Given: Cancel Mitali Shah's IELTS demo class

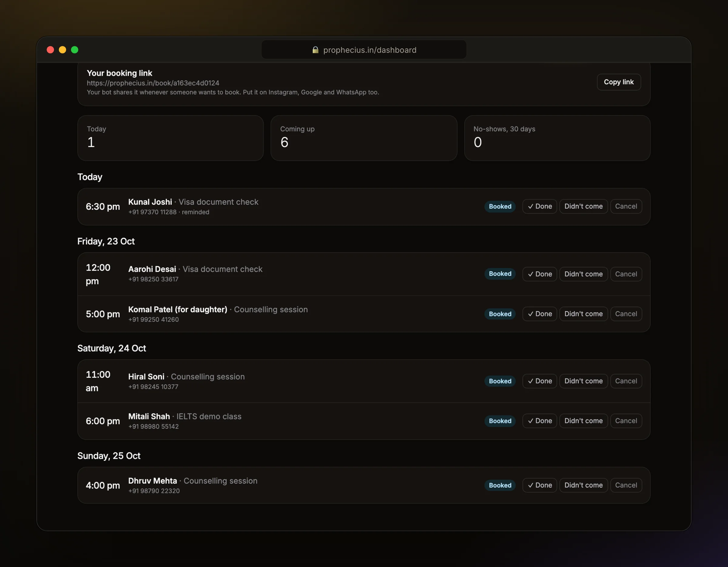Looking at the screenshot, I should click(x=626, y=421).
